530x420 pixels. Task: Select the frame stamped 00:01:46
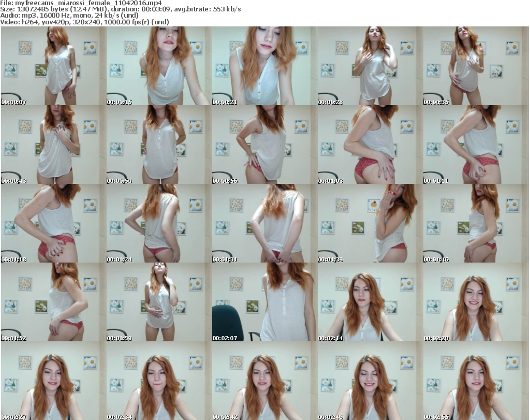point(476,223)
